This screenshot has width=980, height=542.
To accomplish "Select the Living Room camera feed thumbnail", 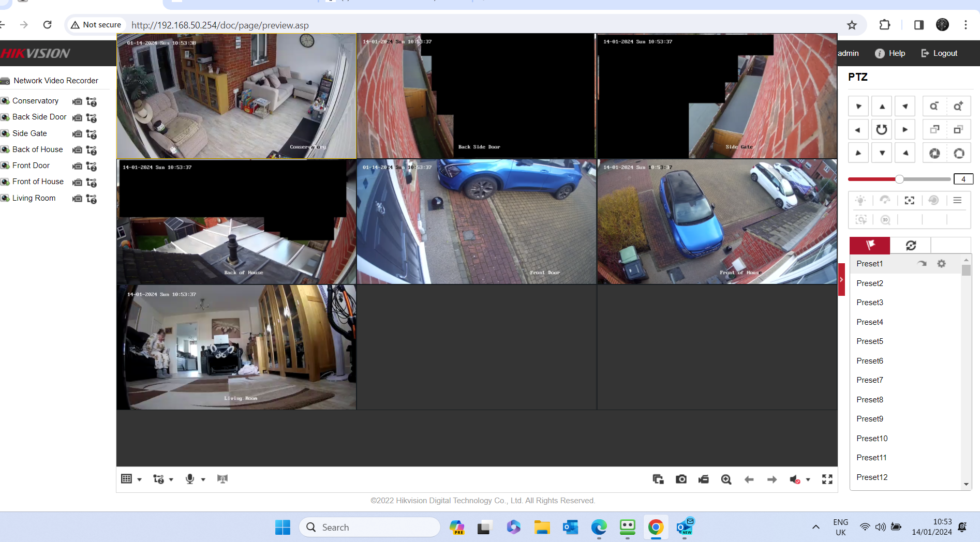I will [236, 347].
